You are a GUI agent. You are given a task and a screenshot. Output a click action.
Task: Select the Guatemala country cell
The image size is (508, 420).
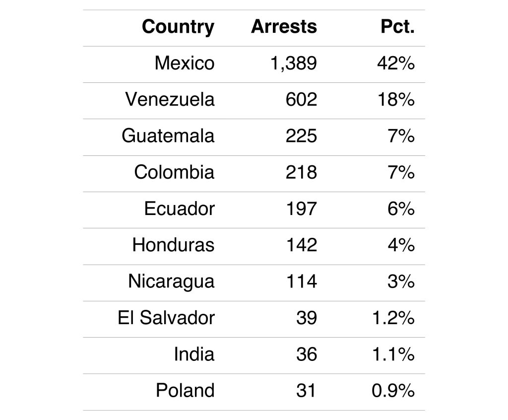point(168,136)
